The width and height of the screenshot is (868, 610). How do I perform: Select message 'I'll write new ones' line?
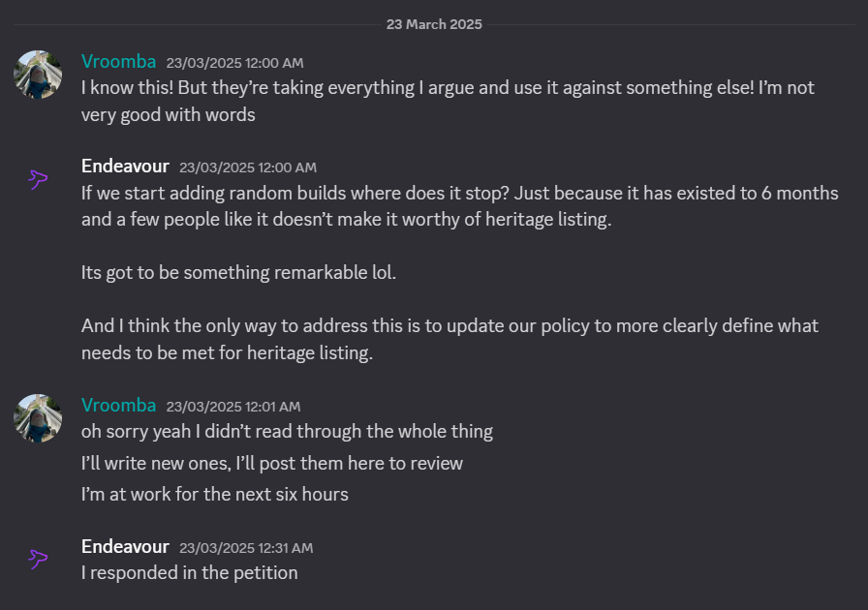coord(272,464)
